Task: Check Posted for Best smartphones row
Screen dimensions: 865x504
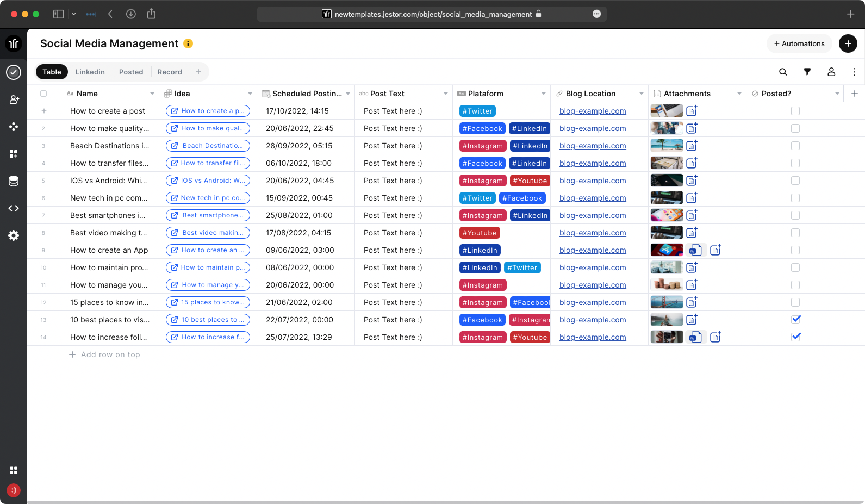Action: 795,215
